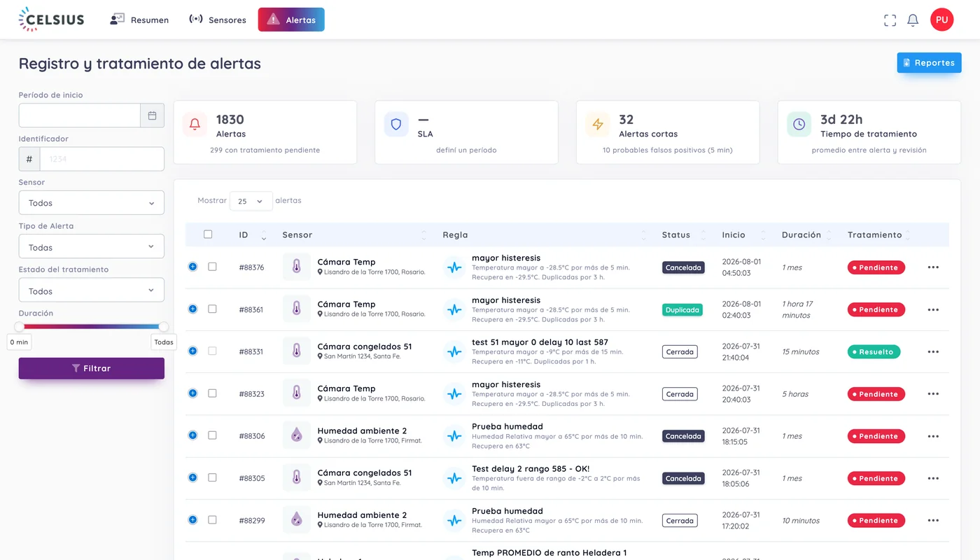Click thermometer sensor icon of alert #88331
This screenshot has width=980, height=560.
296,351
